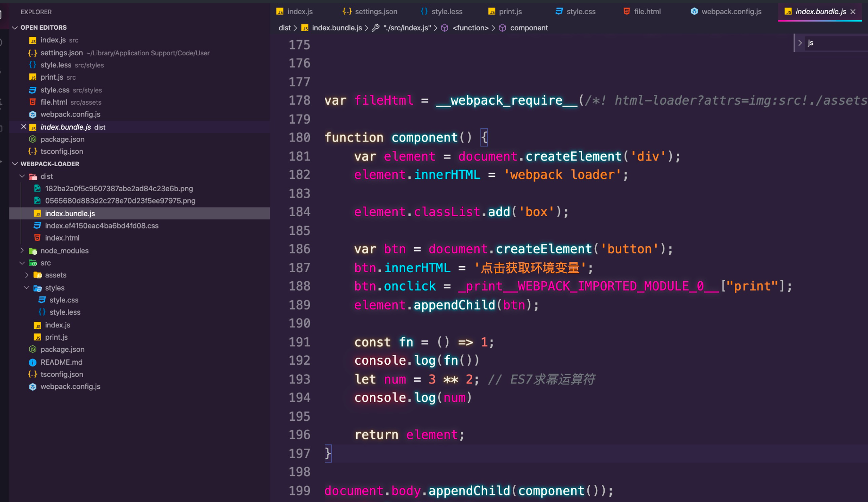Expand the node_modules folder

pyautogui.click(x=22, y=251)
